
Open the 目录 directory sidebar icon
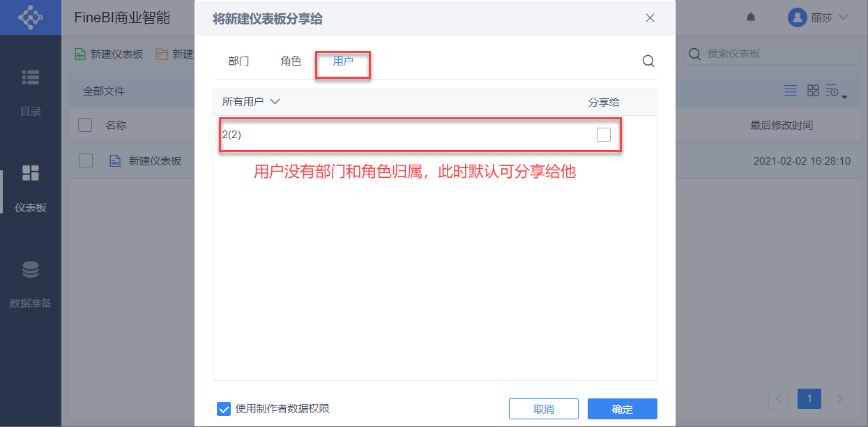[31, 77]
